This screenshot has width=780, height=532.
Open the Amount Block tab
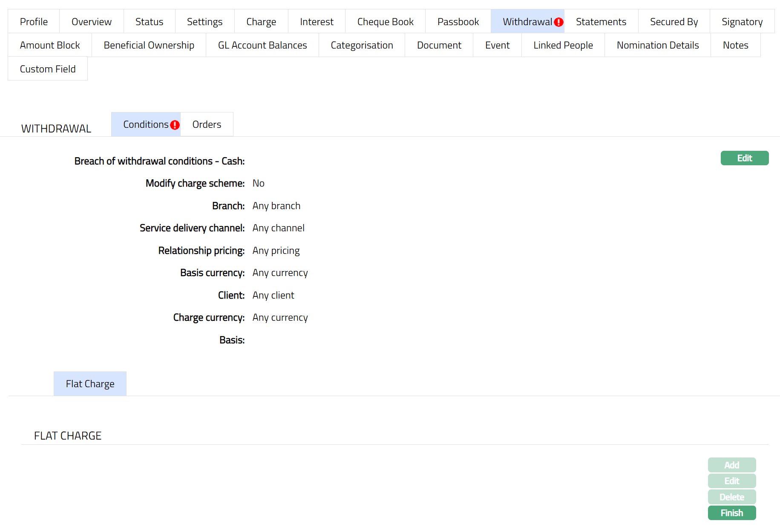point(50,45)
